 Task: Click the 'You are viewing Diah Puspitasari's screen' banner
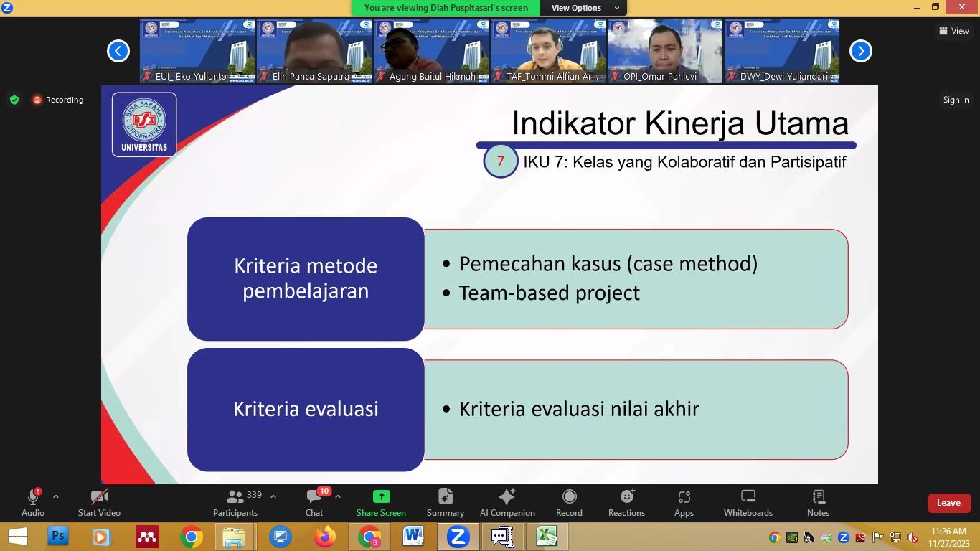[x=446, y=8]
